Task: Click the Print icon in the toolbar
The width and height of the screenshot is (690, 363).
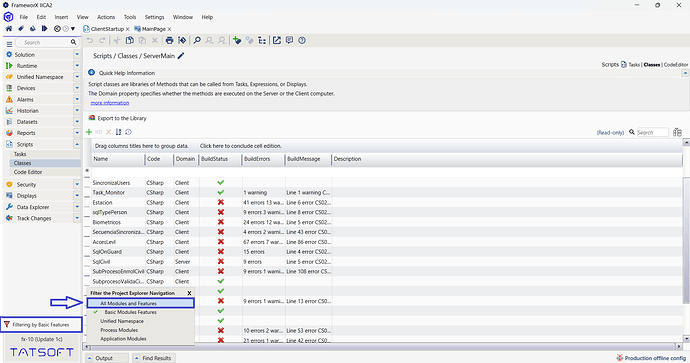Action: (x=169, y=40)
